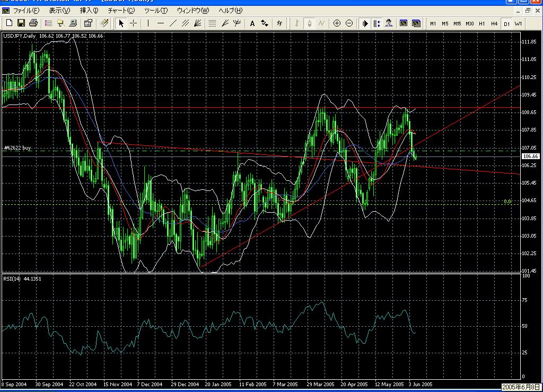Image resolution: width=543 pixels, height=392 pixels.
Task: Open the Market Watch list icon
Action: point(48,23)
